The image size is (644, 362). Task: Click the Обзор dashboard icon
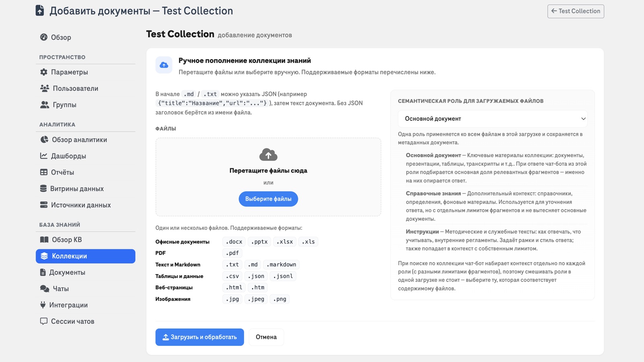point(44,37)
